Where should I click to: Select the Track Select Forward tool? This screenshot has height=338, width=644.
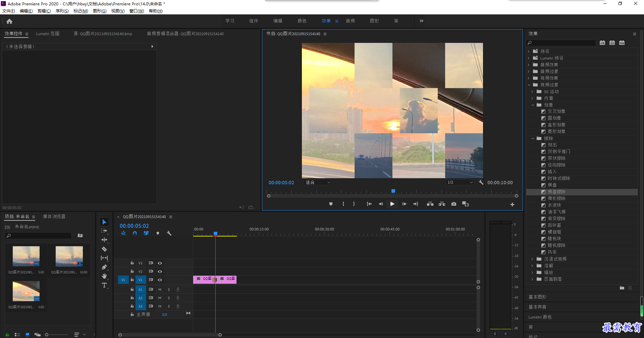pyautogui.click(x=104, y=231)
